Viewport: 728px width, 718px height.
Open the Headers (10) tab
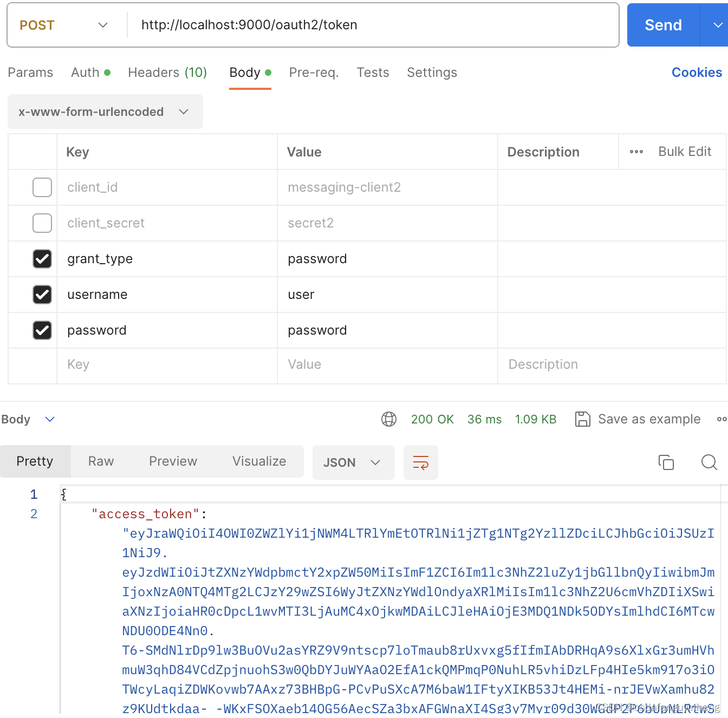click(167, 73)
